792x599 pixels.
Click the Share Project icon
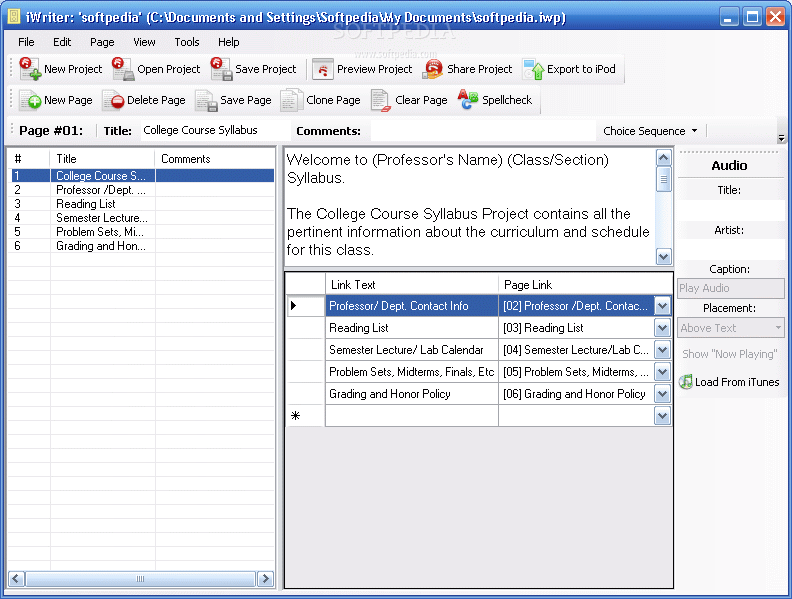pos(433,69)
